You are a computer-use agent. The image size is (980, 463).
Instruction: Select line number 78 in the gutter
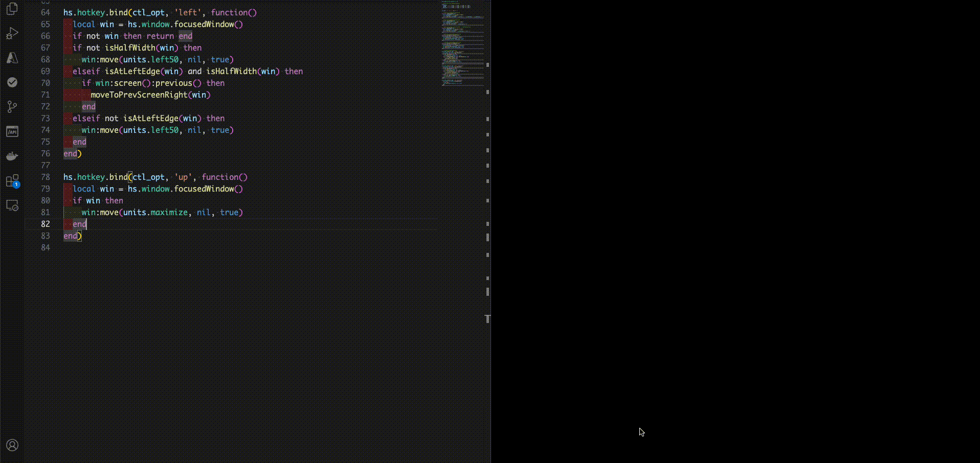[x=46, y=177]
